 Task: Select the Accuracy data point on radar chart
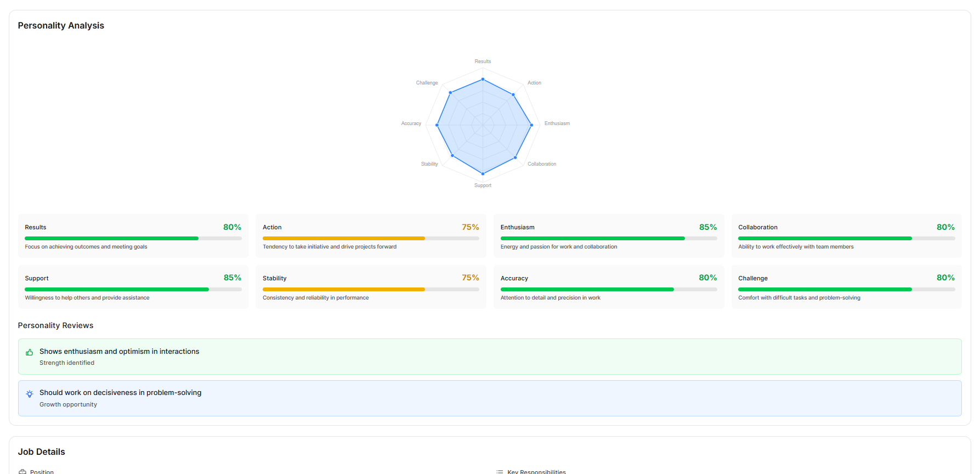click(437, 125)
